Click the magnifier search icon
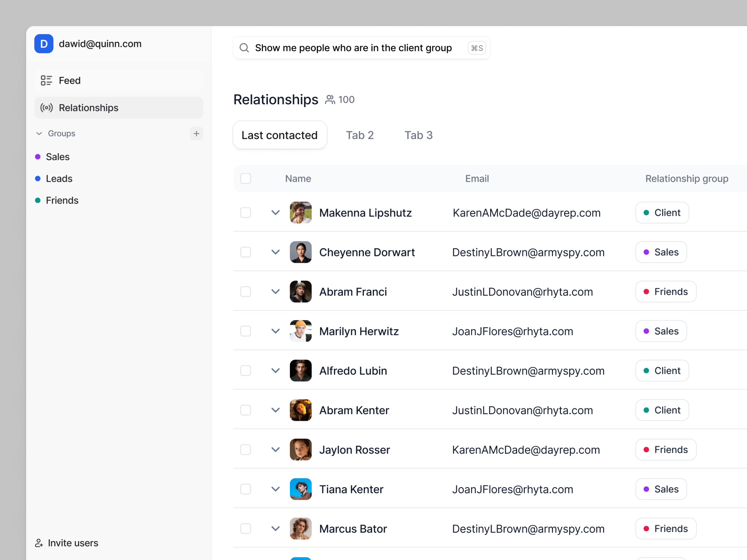Screen dimensions: 747x560 (244, 48)
